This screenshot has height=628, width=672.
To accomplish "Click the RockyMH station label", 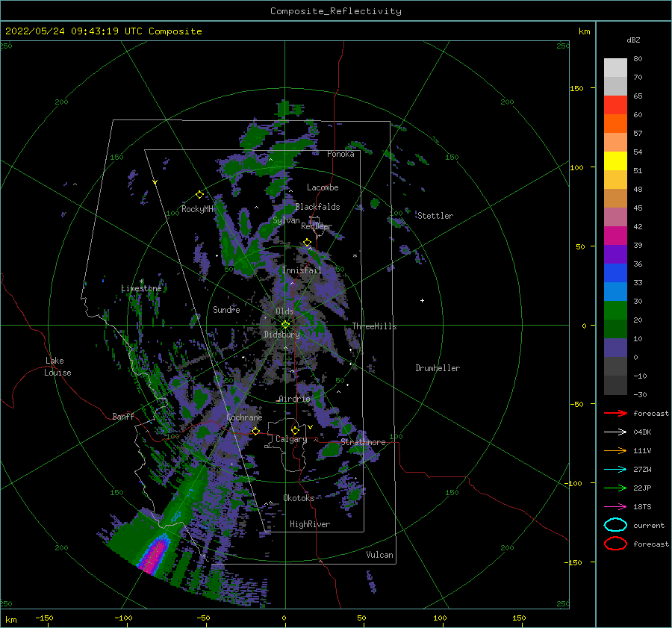I will tap(197, 209).
